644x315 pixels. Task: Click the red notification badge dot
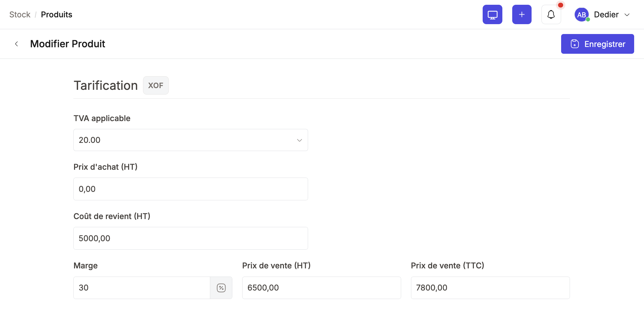click(561, 5)
